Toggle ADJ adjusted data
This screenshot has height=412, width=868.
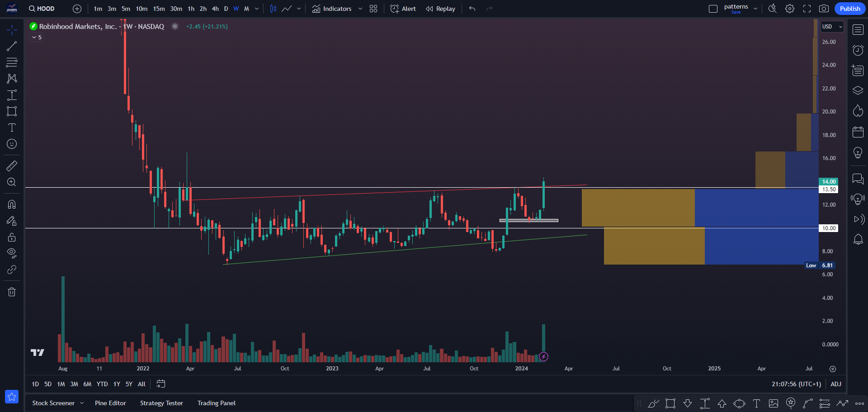pos(836,384)
